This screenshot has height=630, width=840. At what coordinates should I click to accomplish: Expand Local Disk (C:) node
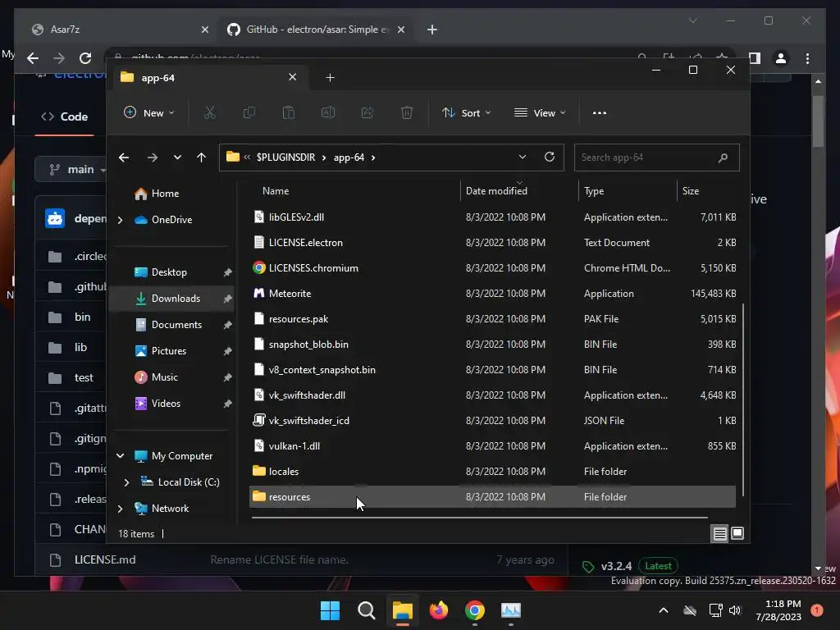coord(127,482)
